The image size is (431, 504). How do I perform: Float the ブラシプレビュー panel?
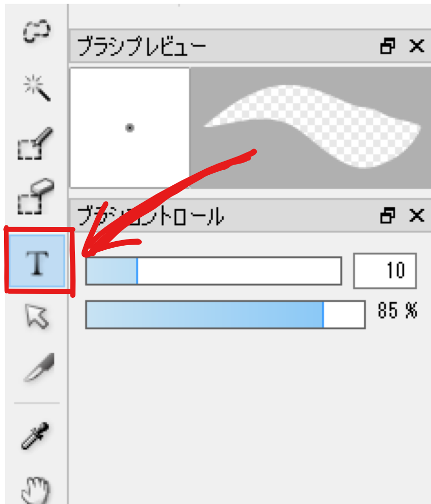click(387, 47)
